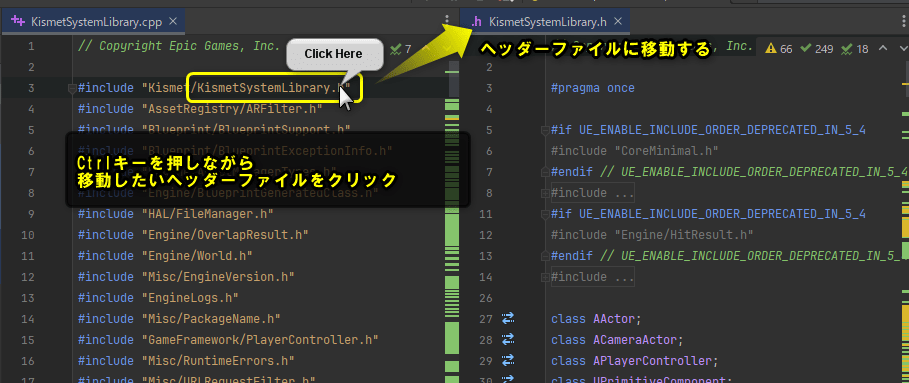Switch to the KismetSystemLibrary.h tab
Image resolution: width=909 pixels, height=383 pixels.
[x=546, y=22]
